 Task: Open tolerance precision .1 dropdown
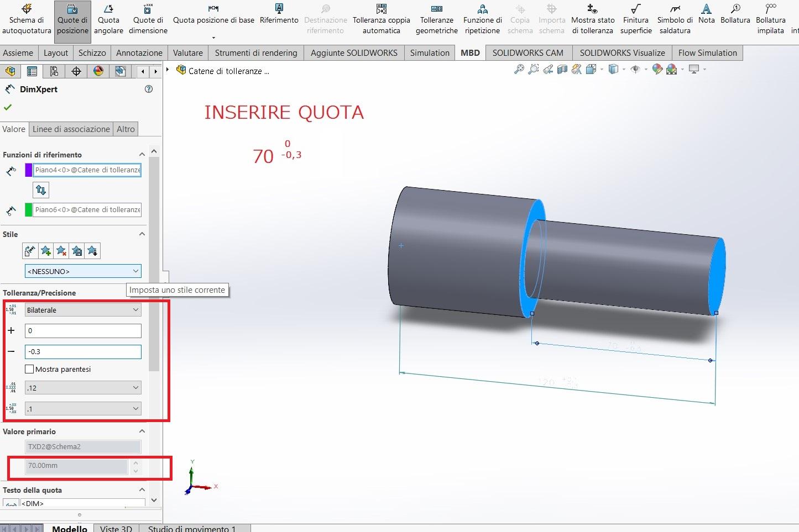coord(83,409)
